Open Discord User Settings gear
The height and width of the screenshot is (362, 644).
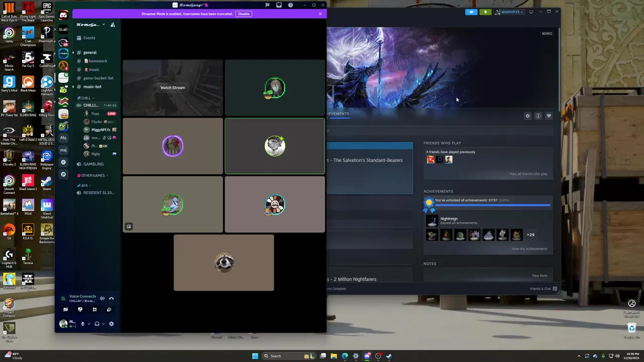tap(111, 324)
